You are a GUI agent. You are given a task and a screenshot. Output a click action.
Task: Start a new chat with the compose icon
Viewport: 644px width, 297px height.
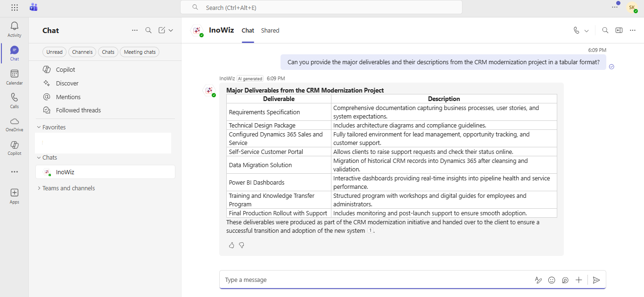click(162, 30)
